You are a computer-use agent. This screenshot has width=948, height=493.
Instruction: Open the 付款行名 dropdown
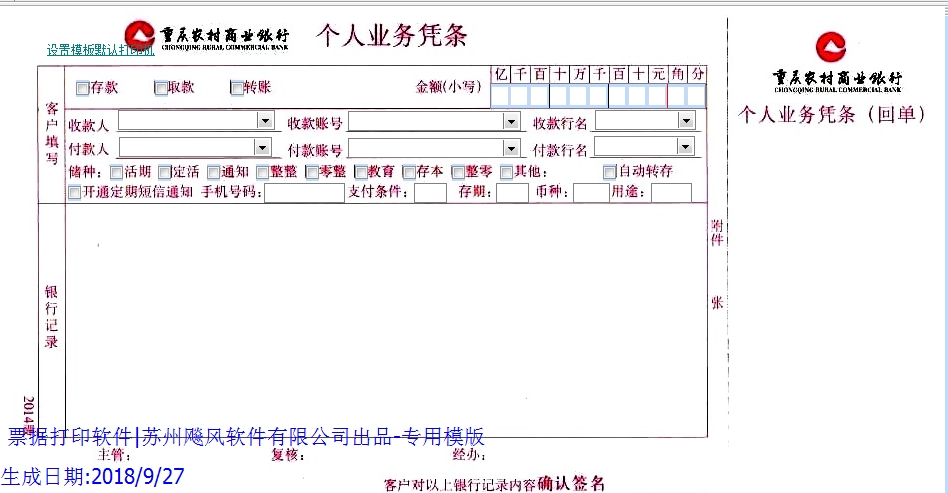(685, 147)
